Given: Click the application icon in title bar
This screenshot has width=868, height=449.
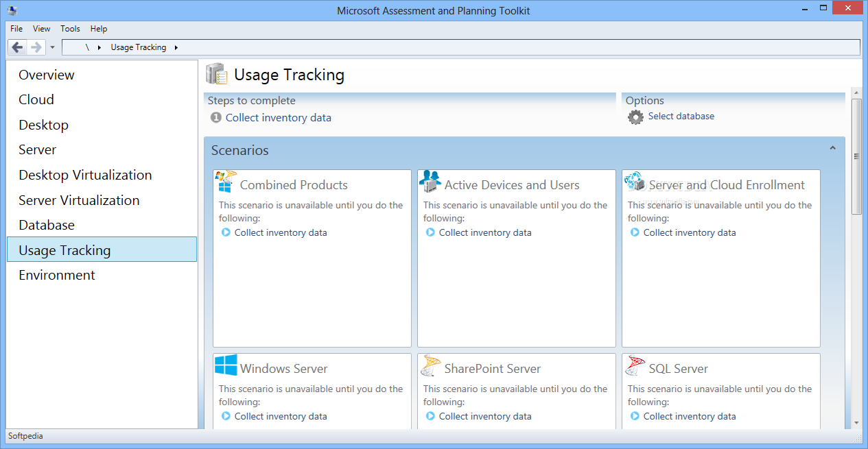Looking at the screenshot, I should point(12,10).
